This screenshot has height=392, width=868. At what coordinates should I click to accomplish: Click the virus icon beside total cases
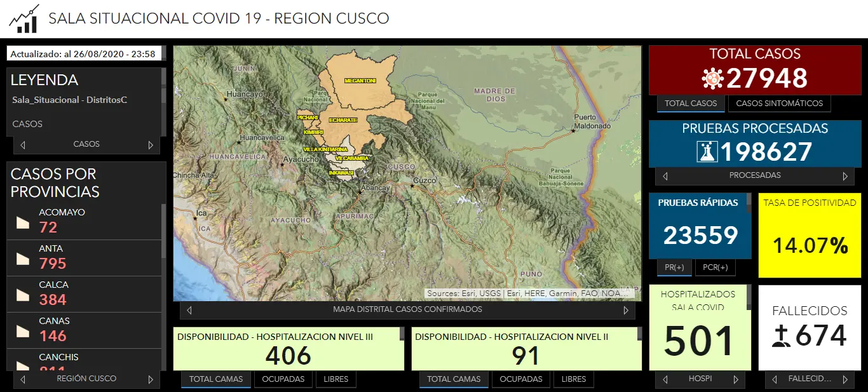pyautogui.click(x=712, y=79)
